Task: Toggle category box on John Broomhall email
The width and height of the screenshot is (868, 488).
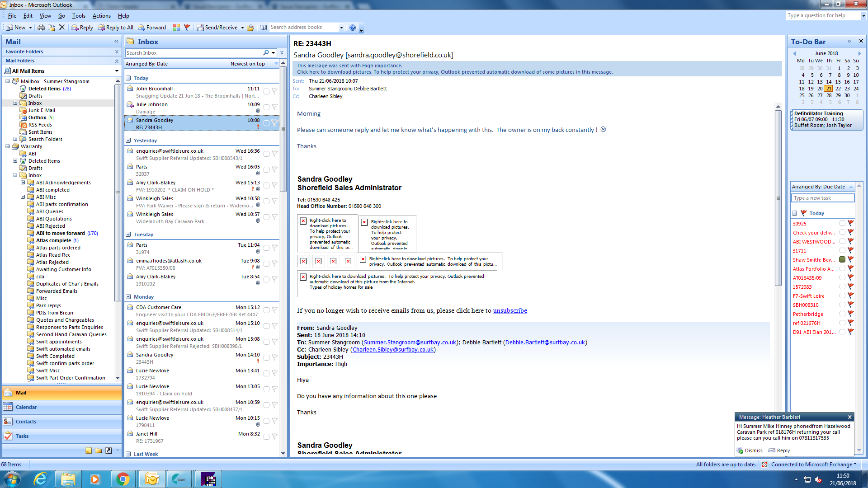Action: [x=266, y=92]
